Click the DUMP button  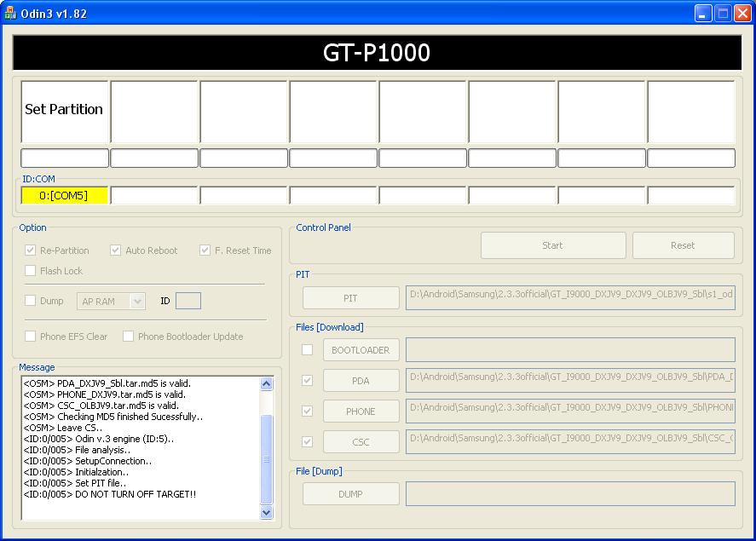pos(350,494)
